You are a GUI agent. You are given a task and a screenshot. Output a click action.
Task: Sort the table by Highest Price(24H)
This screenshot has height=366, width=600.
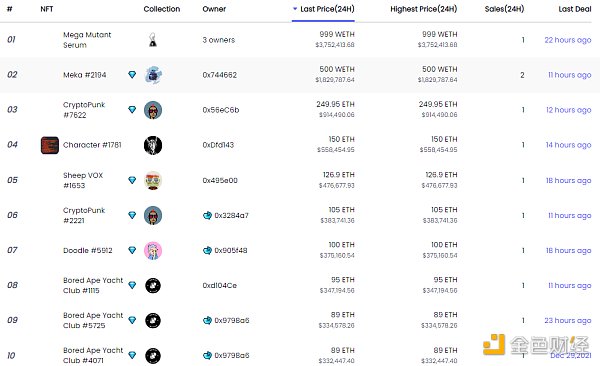pos(424,9)
